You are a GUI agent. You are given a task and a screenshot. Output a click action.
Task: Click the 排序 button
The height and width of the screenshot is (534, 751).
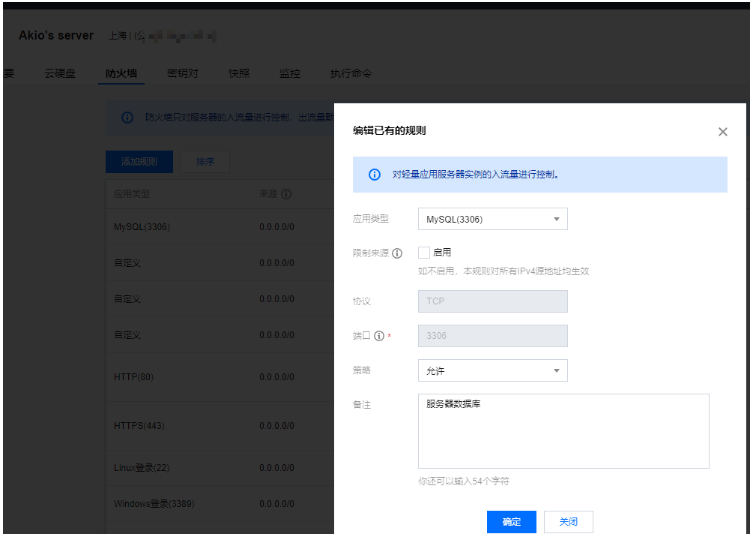(x=205, y=162)
